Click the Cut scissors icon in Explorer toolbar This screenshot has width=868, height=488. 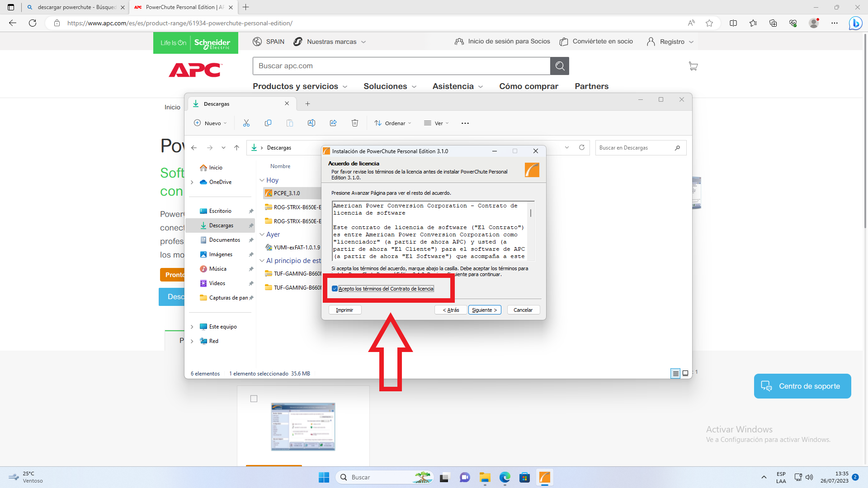246,123
